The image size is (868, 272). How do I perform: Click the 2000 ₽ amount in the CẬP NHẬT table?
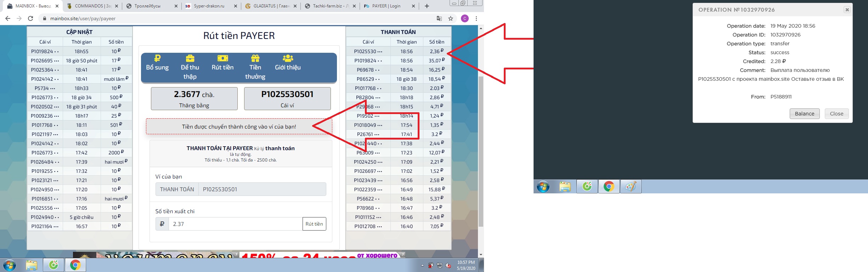(116, 153)
